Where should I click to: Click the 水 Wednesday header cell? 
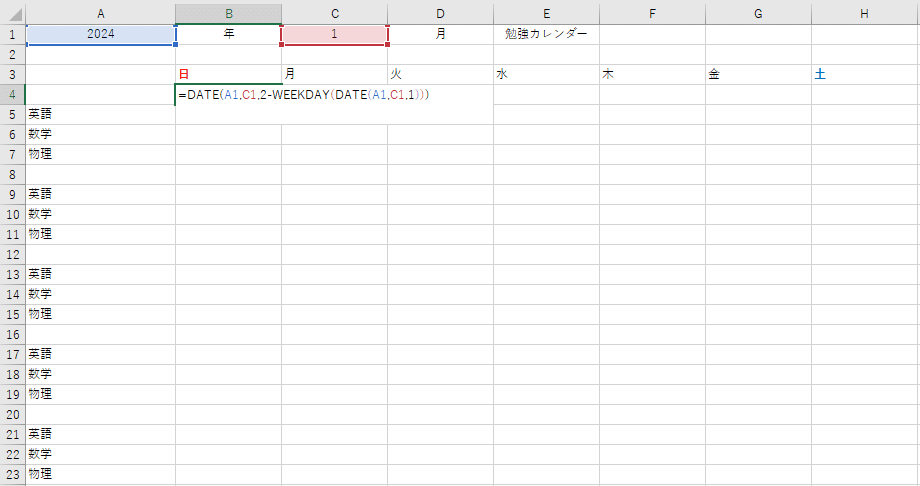(x=546, y=75)
